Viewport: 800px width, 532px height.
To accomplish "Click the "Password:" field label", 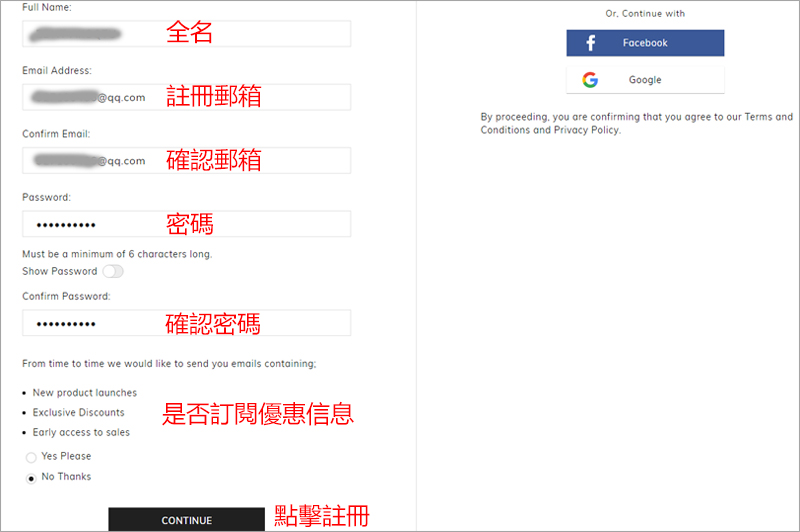I will tap(46, 197).
